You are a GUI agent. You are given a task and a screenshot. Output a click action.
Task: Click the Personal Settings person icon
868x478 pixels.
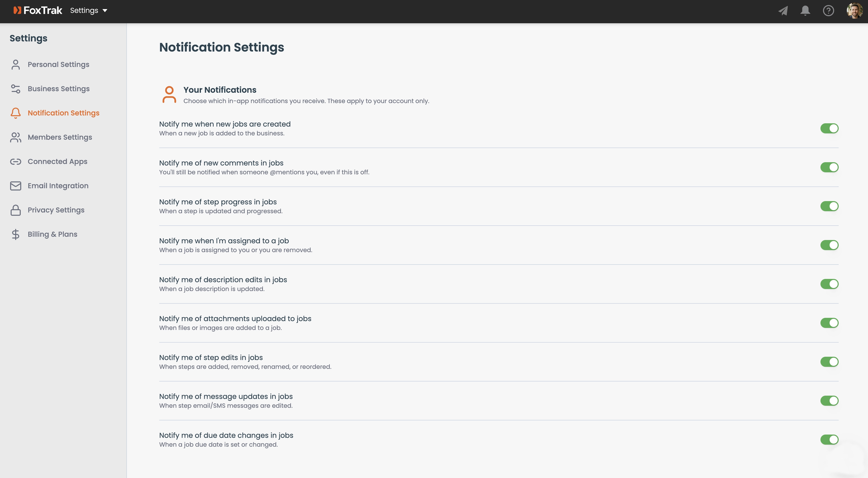(x=15, y=64)
